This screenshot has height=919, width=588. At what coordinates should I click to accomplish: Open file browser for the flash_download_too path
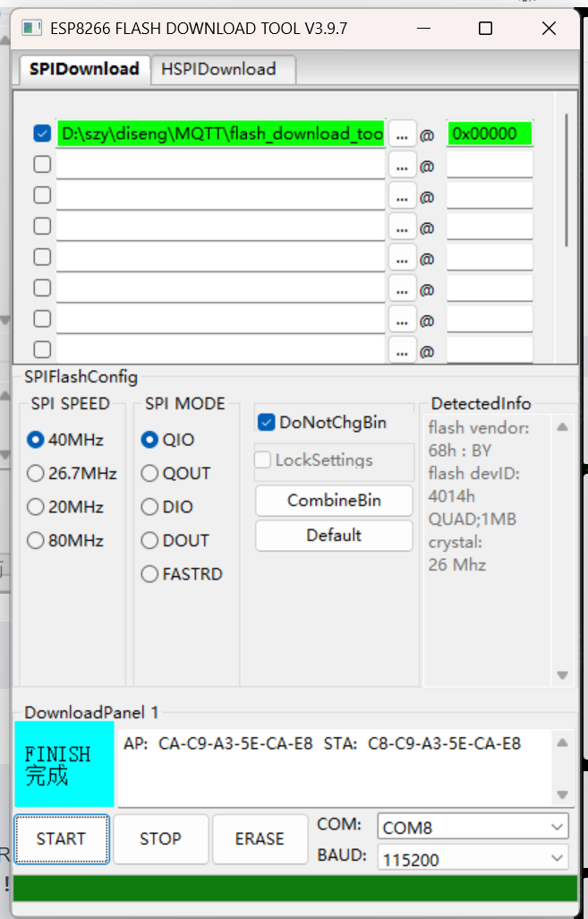pos(402,134)
